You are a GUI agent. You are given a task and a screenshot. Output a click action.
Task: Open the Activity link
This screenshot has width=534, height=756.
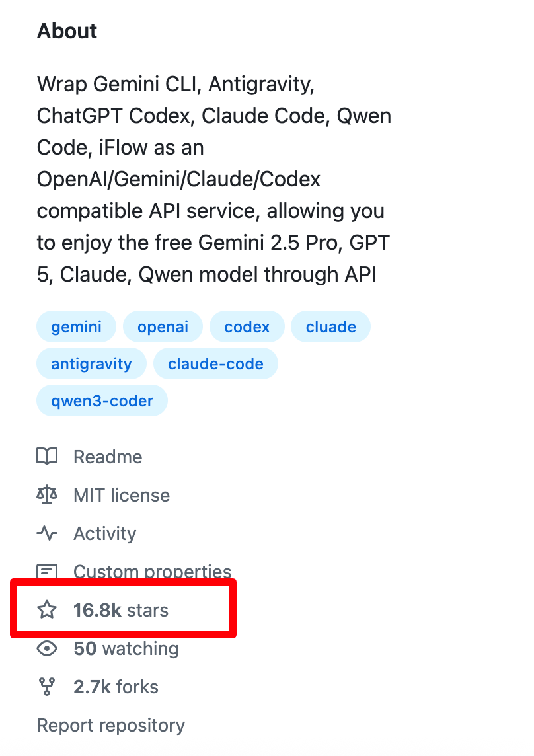[105, 533]
